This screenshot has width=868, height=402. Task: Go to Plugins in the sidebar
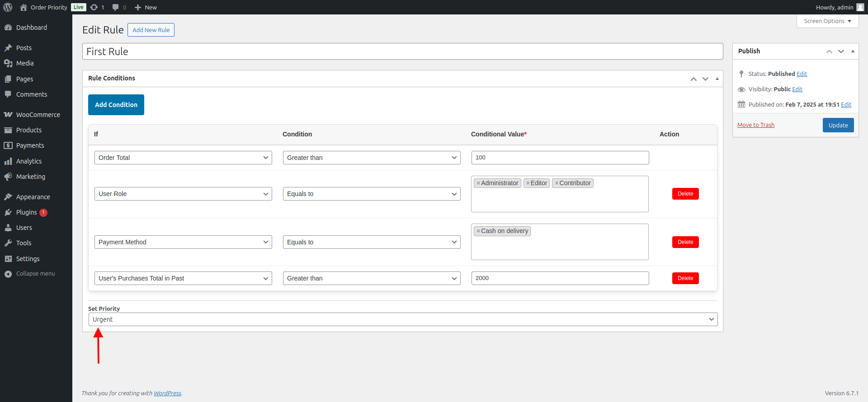tap(26, 212)
